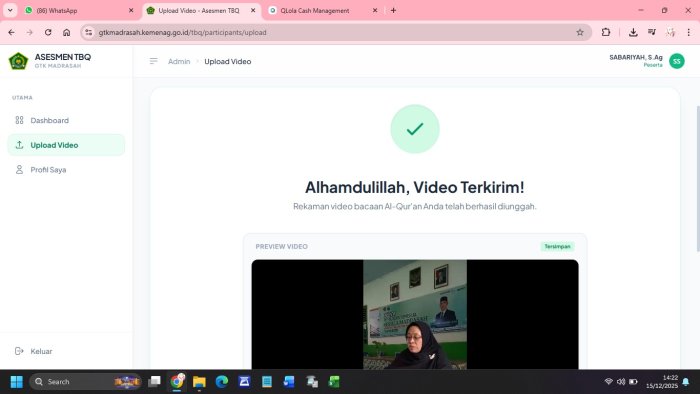The image size is (700, 394).
Task: Open the Windows Start menu
Action: [17, 382]
